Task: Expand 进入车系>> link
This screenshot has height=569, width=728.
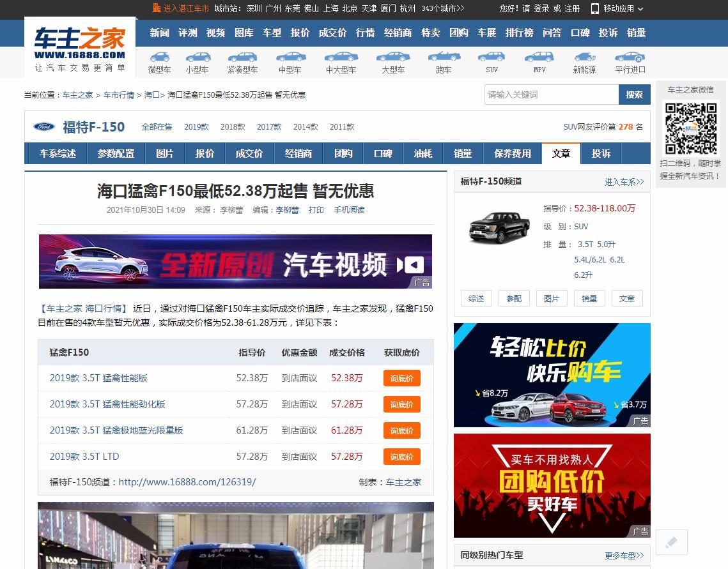Action: [624, 182]
